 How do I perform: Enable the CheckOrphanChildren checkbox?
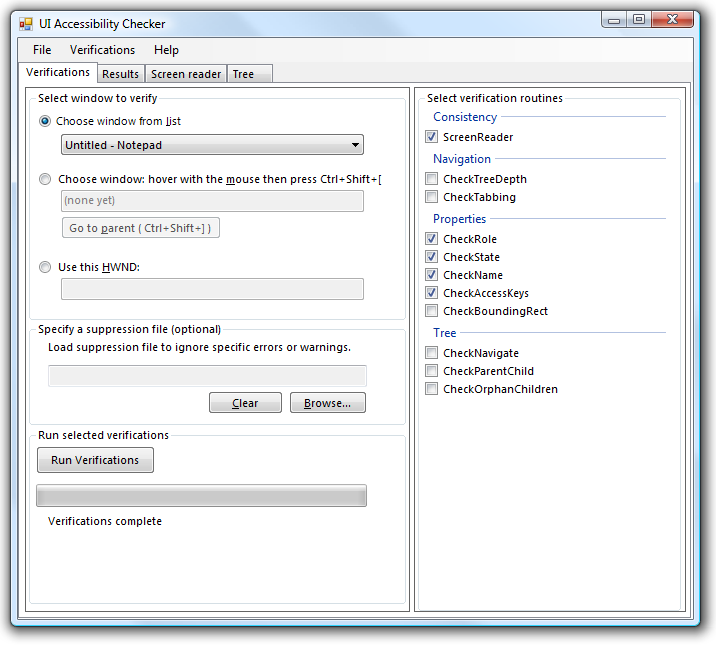(432, 389)
